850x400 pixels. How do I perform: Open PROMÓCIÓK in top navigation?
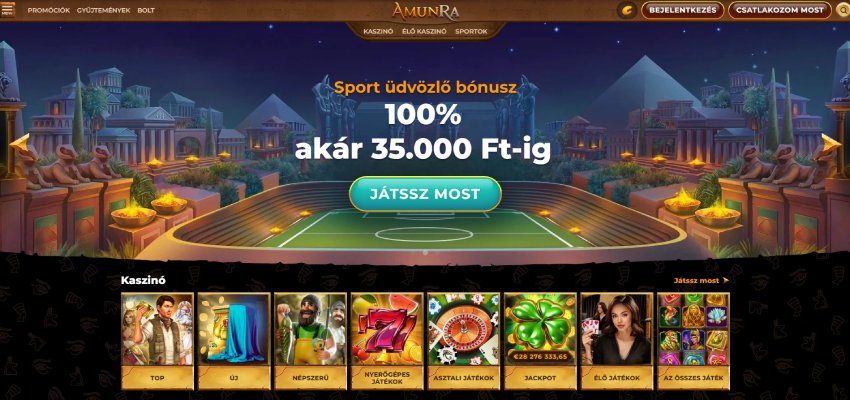(x=49, y=10)
